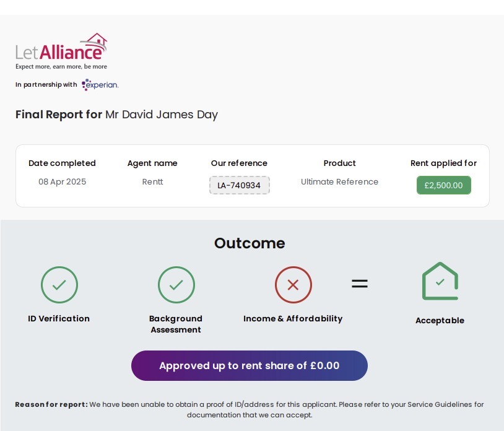Click the equals sign in the Outcome row
Image resolution: width=504 pixels, height=431 pixels.
point(359,283)
